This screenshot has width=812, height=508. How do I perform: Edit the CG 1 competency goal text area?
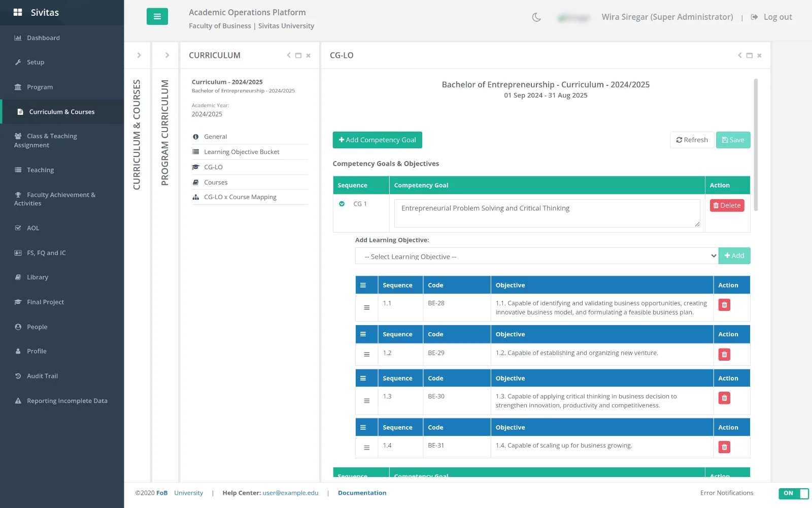coord(547,213)
